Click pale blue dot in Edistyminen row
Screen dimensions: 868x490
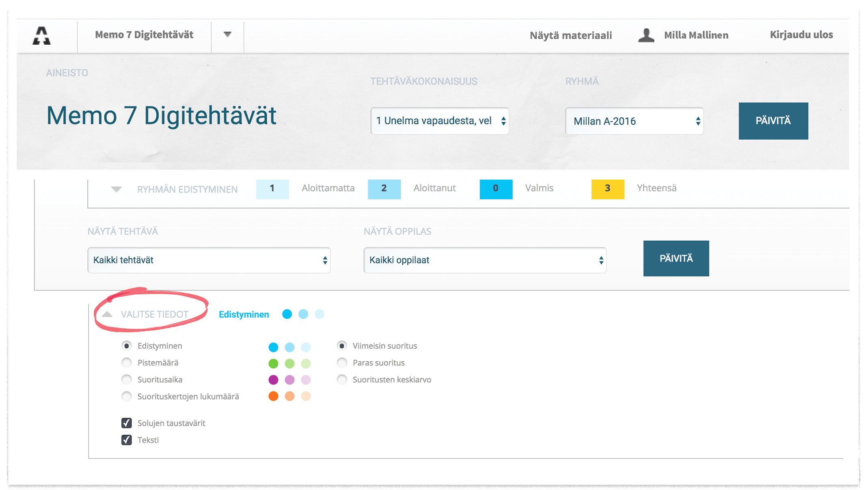(306, 348)
